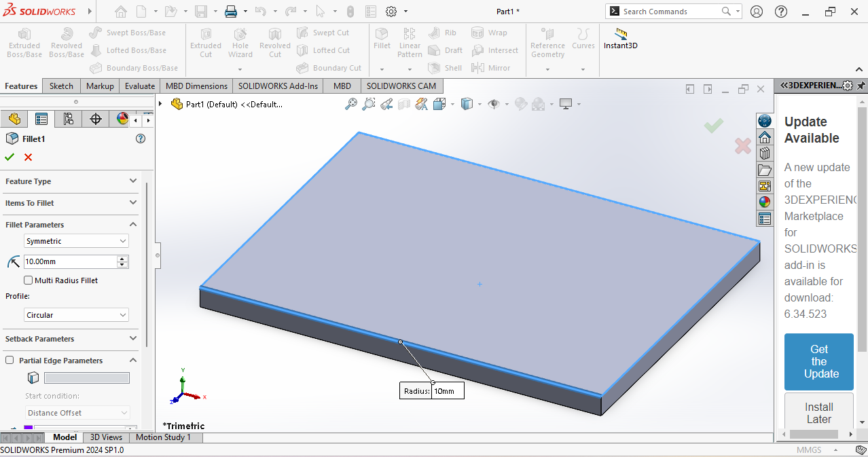Open Save dropdown arrow

(x=215, y=12)
